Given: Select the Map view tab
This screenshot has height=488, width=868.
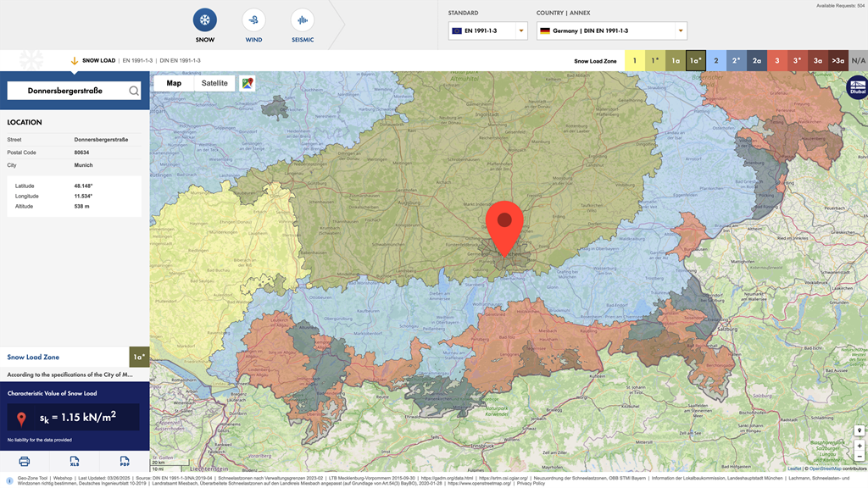Looking at the screenshot, I should pos(173,83).
